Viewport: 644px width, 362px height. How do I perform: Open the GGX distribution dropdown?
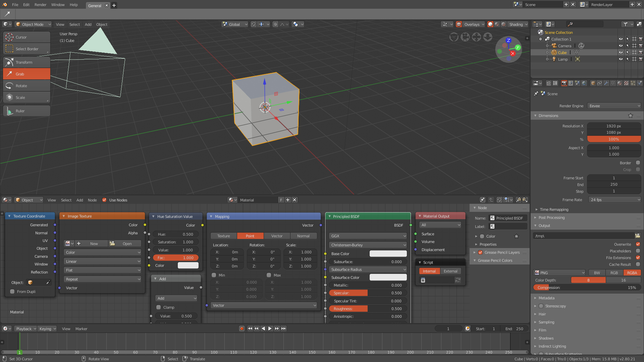pyautogui.click(x=368, y=236)
